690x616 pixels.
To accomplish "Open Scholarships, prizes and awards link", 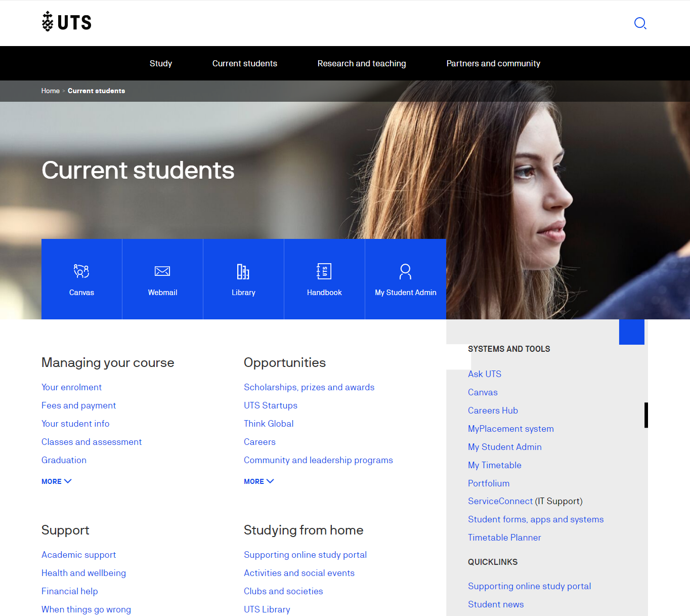I will coord(309,387).
